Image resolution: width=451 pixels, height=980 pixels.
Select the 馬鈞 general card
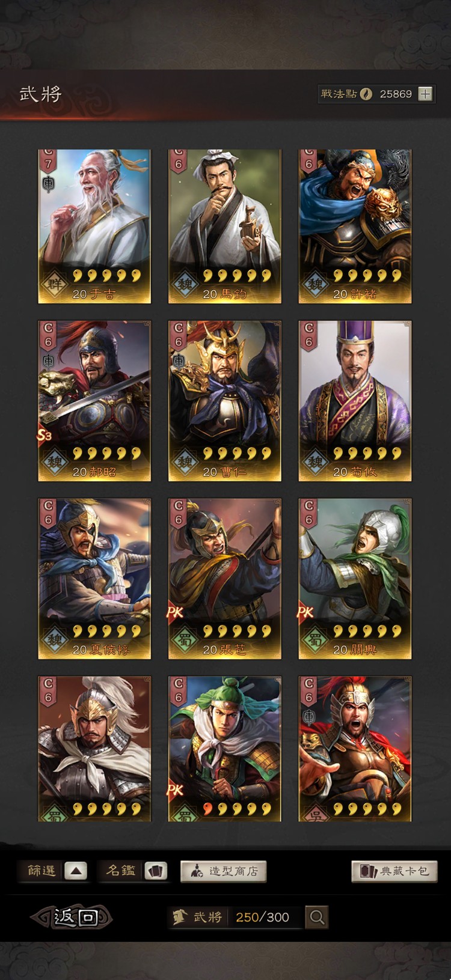tap(224, 227)
